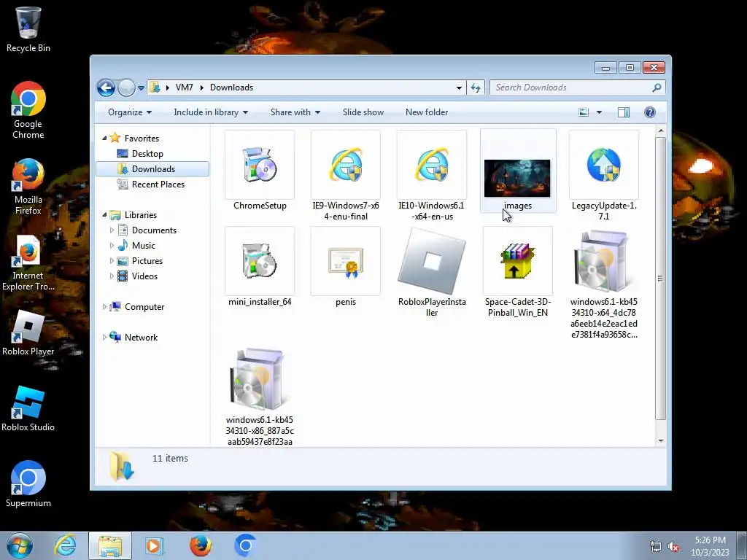Click the network tray icon
The width and height of the screenshot is (747, 560).
pos(656,547)
